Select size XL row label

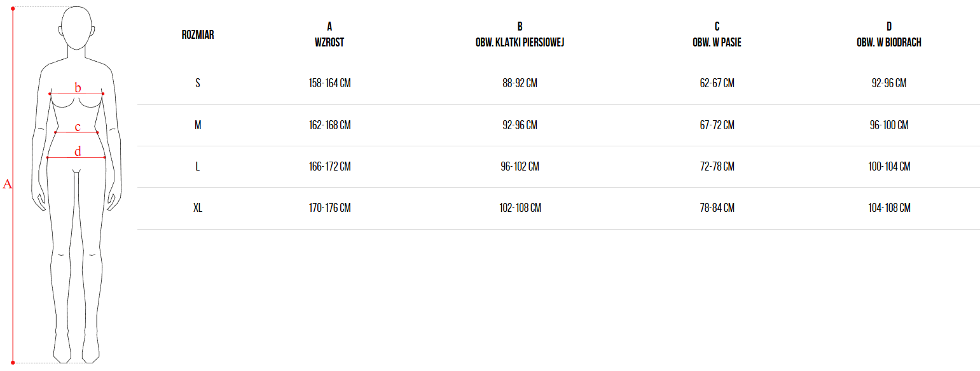(x=198, y=208)
